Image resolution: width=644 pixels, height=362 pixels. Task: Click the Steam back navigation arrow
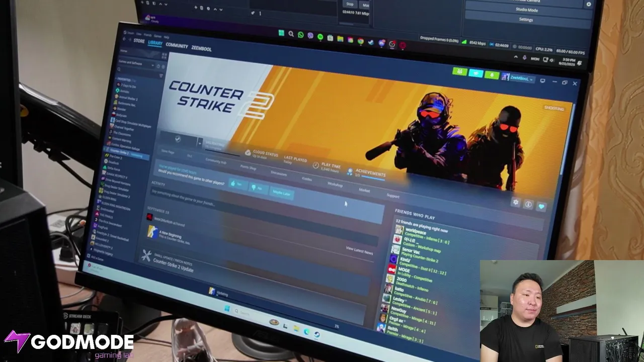(x=125, y=40)
